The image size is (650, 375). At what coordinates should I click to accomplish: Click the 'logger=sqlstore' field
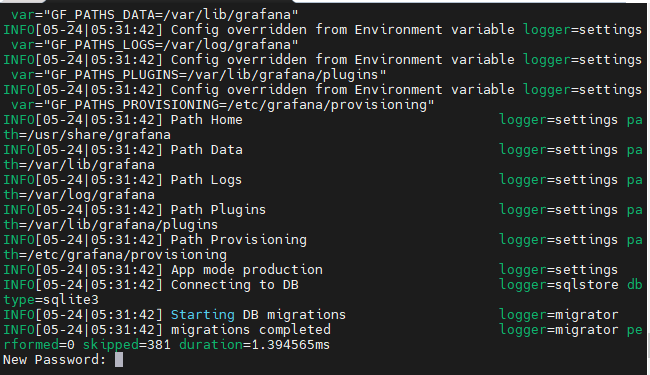(559, 285)
